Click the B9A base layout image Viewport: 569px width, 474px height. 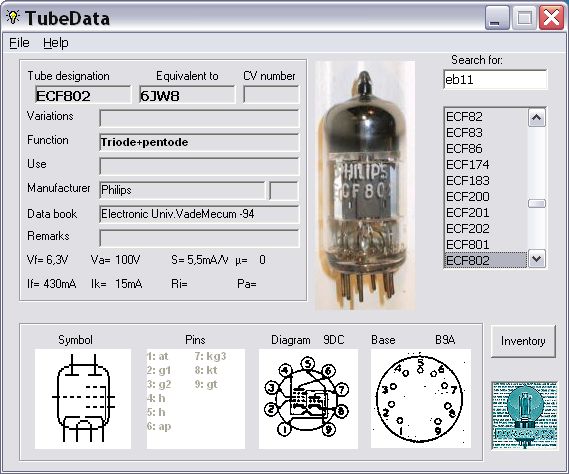421,399
